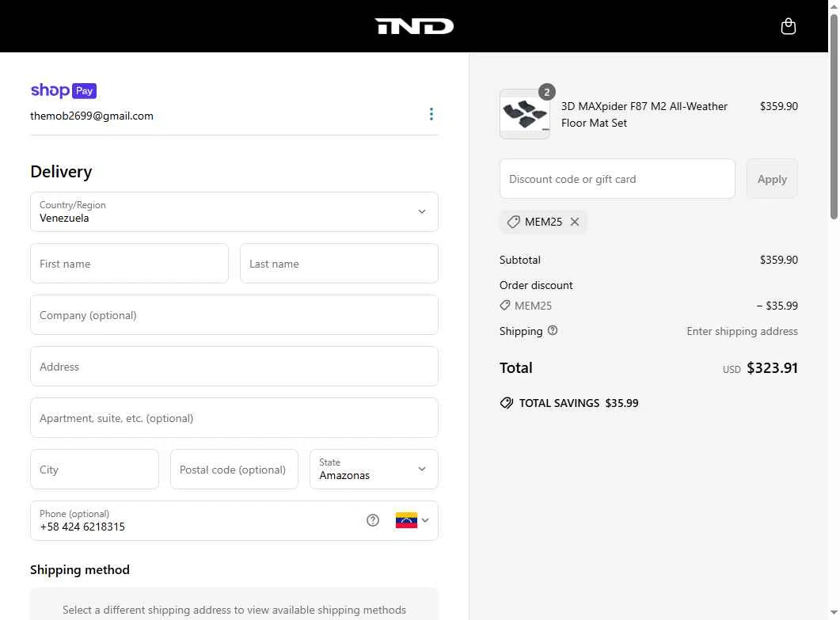Click the order discount amount − $35.99
Screen dimensions: 840x620
click(x=777, y=306)
